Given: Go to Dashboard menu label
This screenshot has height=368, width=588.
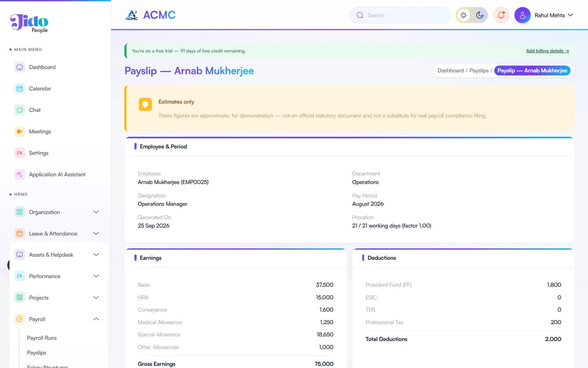Looking at the screenshot, I should coord(42,67).
